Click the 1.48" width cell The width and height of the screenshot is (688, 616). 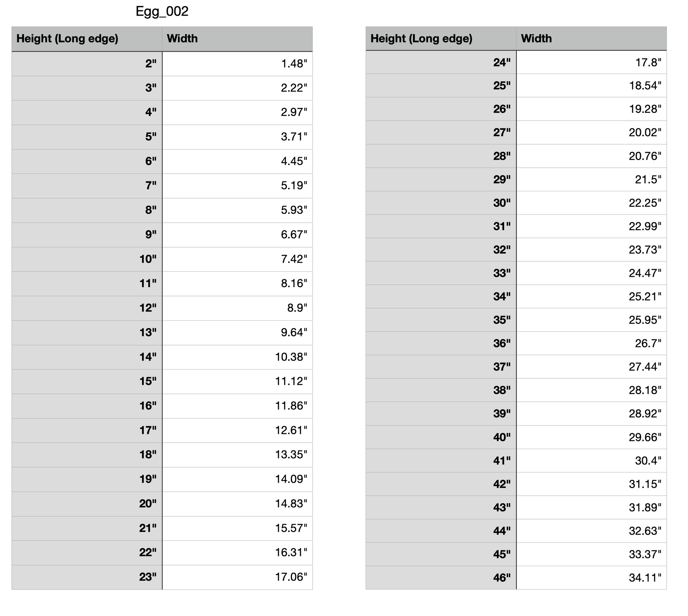[x=237, y=64]
